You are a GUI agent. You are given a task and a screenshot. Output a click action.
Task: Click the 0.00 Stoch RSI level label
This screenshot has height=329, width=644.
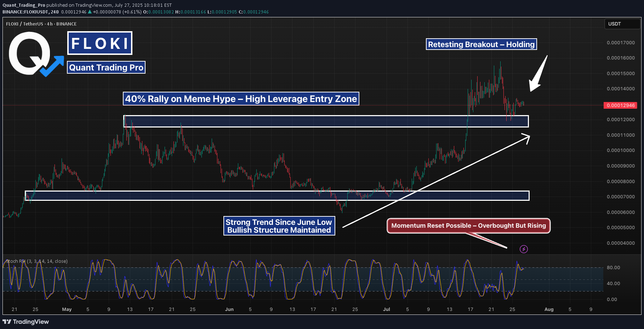pos(612,299)
